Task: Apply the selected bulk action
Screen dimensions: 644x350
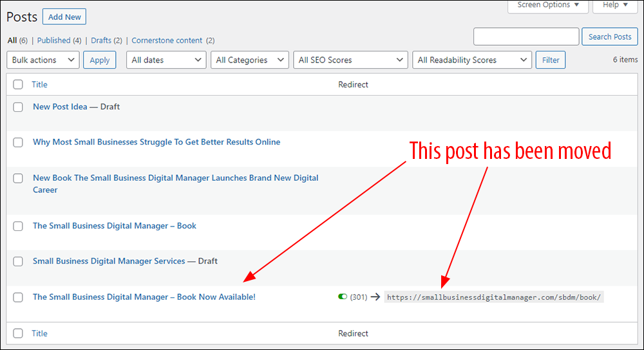Action: (99, 60)
